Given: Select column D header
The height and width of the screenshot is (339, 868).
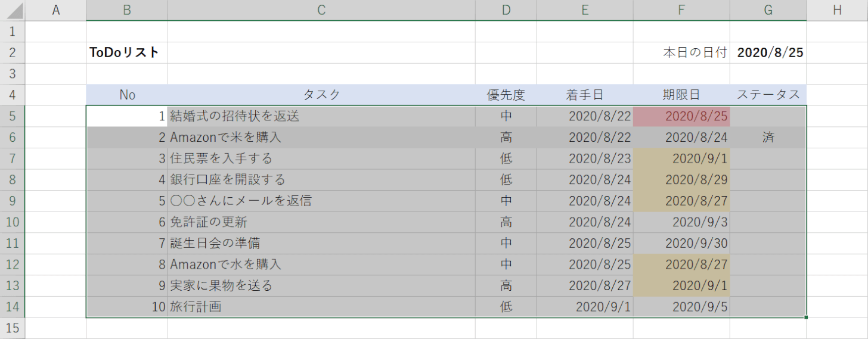Looking at the screenshot, I should [506, 10].
